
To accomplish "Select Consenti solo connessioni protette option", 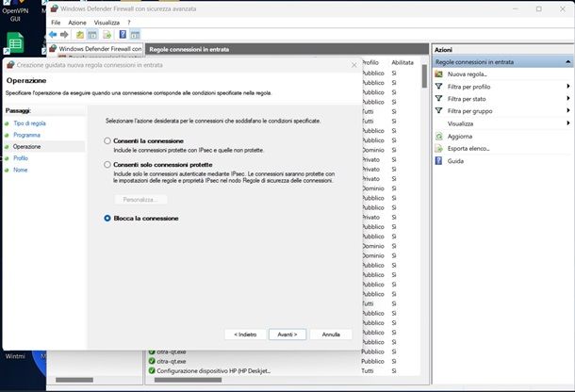I will tap(107, 165).
